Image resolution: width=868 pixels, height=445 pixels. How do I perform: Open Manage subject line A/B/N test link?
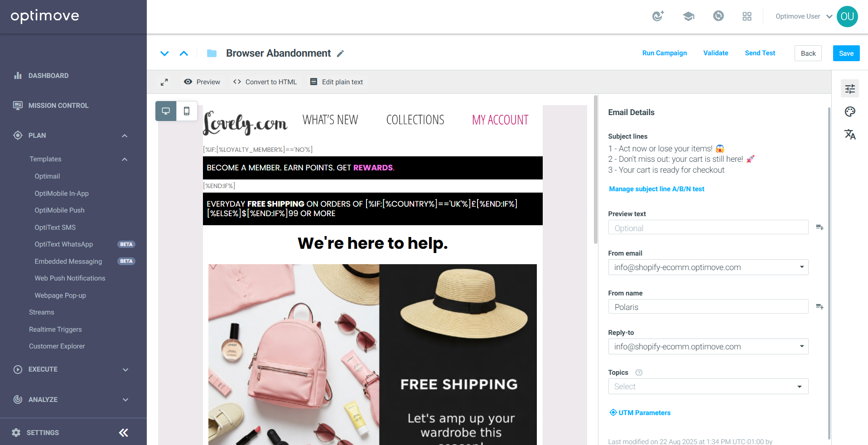[x=656, y=189]
